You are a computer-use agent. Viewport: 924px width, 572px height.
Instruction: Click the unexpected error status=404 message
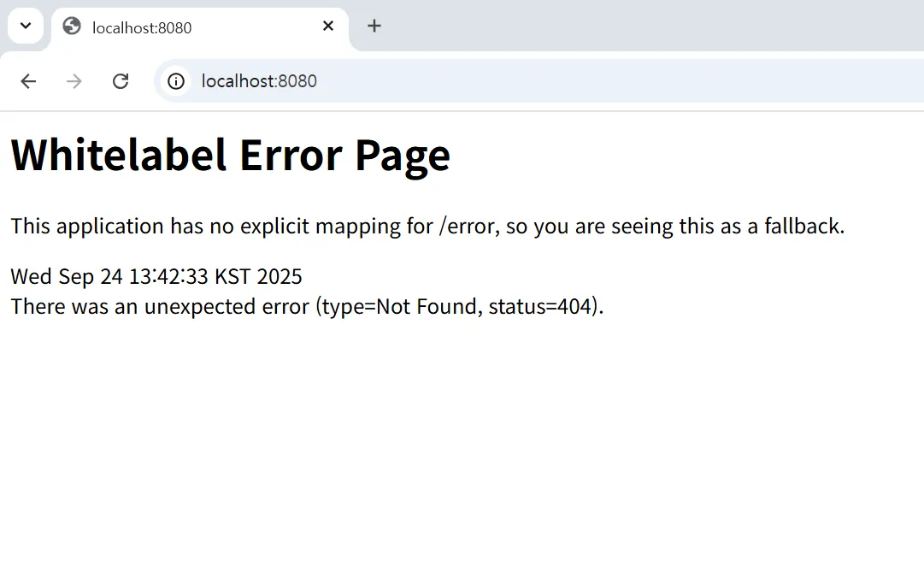coord(307,306)
